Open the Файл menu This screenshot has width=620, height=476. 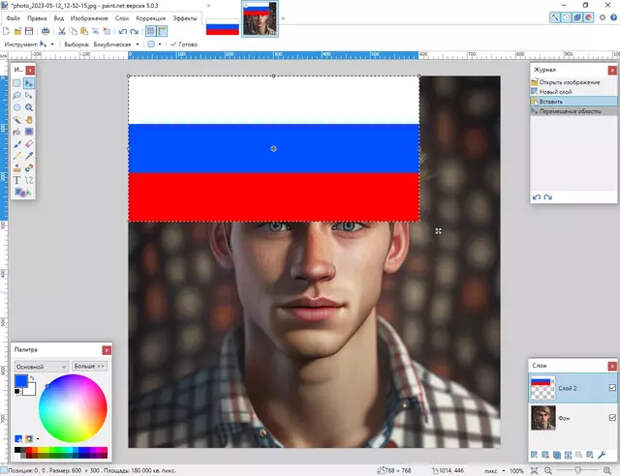click(13, 18)
